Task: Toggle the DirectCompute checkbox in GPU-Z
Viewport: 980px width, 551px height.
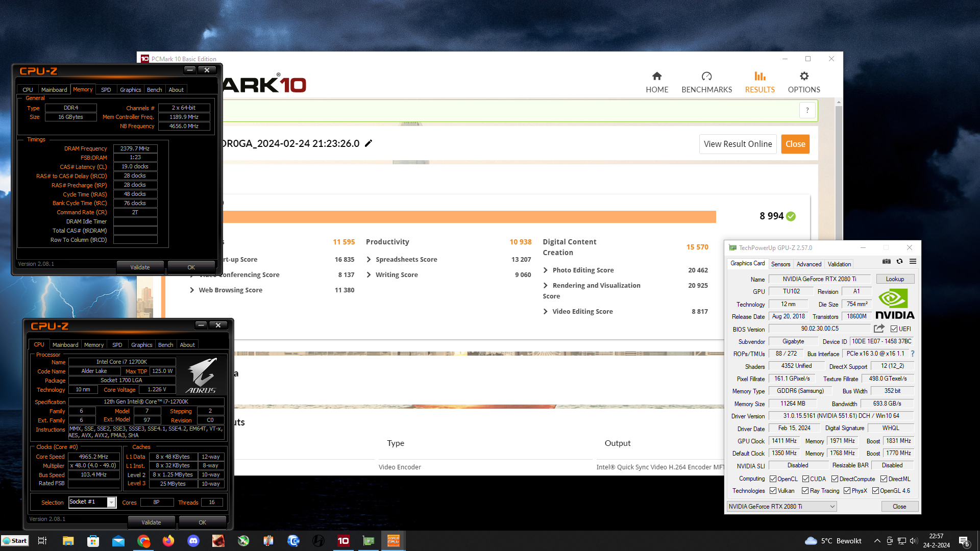Action: point(835,479)
